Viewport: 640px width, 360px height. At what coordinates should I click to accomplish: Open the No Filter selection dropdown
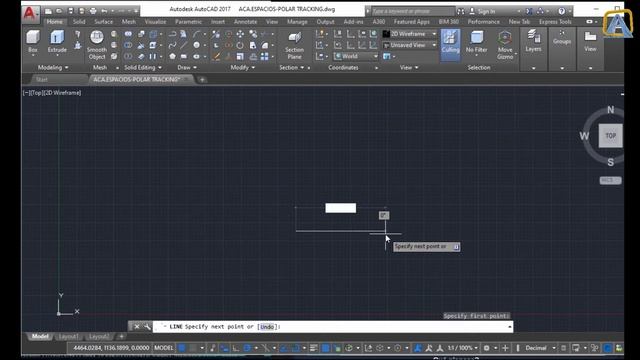point(476,42)
